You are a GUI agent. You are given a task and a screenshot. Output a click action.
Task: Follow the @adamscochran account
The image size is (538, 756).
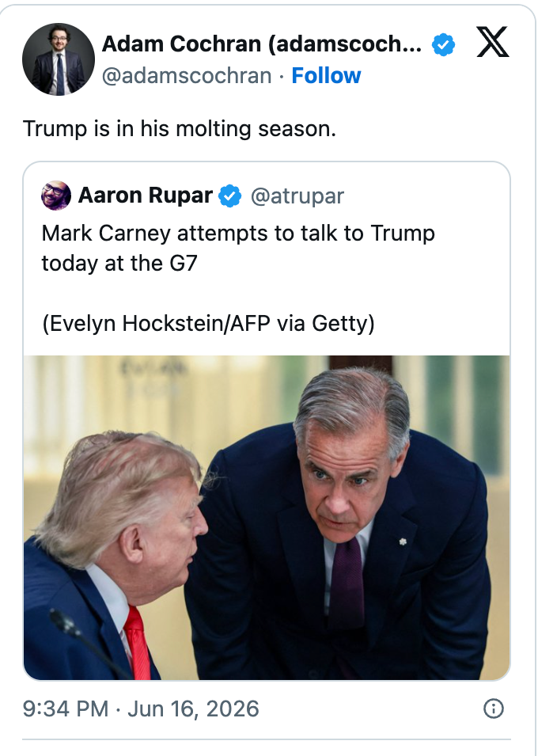(326, 76)
